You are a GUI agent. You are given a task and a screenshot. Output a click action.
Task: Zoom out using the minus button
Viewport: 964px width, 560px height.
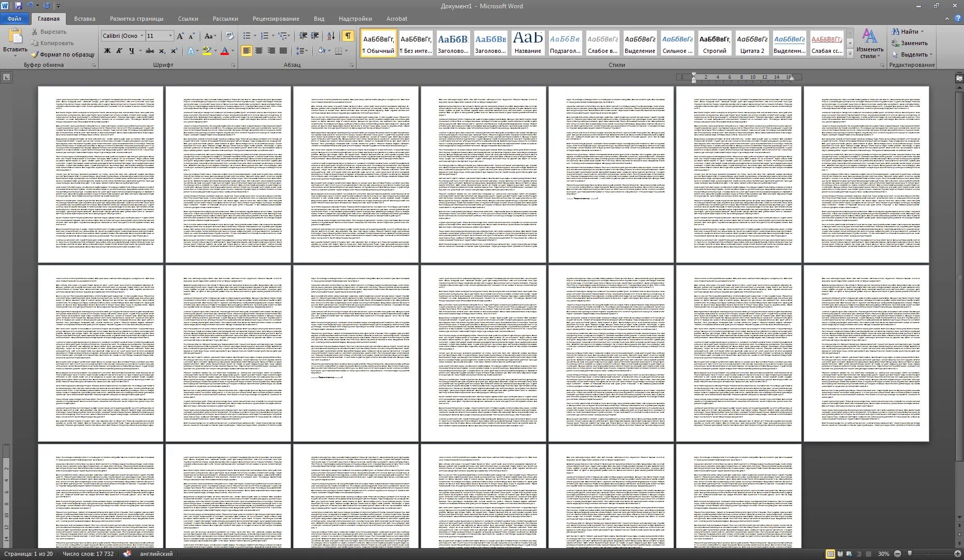897,554
